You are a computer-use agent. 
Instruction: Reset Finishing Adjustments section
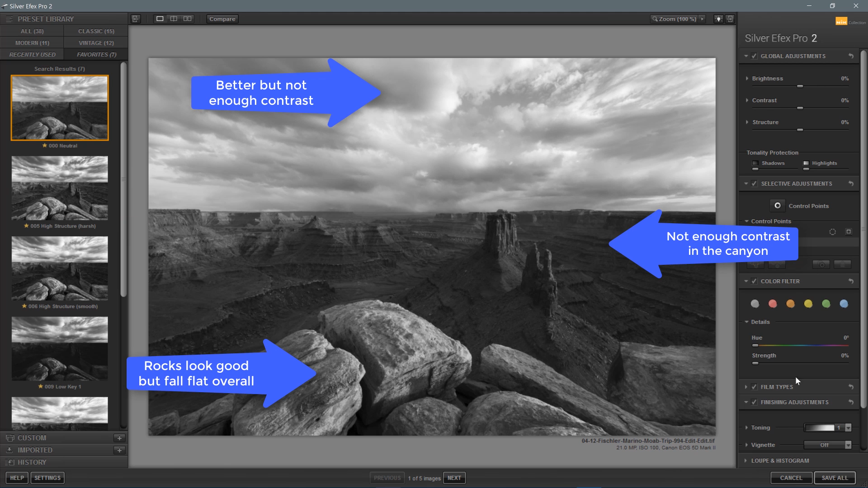click(851, 402)
